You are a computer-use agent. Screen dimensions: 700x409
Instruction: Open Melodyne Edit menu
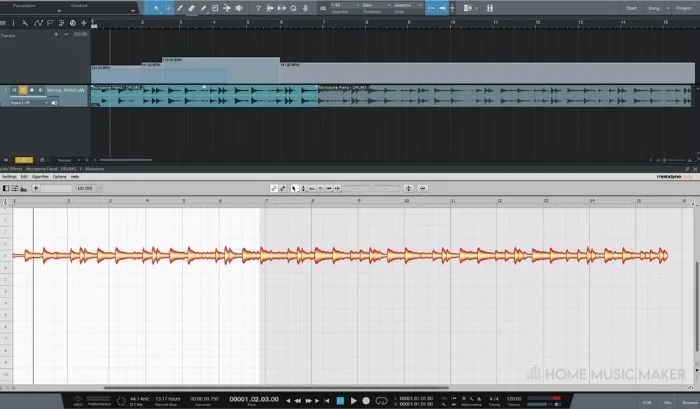click(24, 177)
